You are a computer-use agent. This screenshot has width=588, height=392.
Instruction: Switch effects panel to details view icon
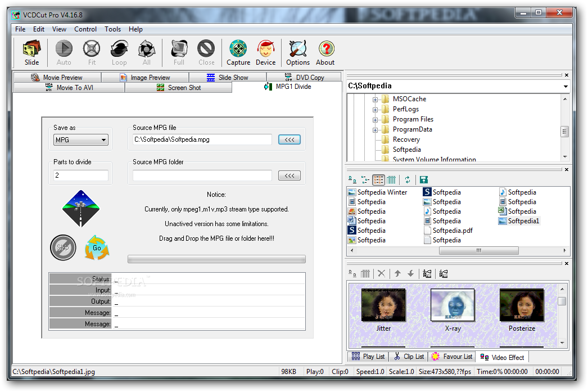[365, 273]
